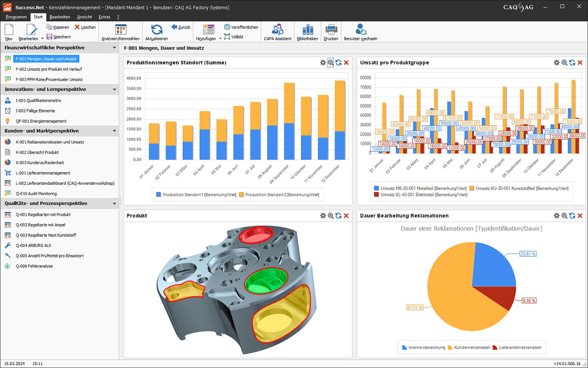Open I-001 Qualifikationsmatrix
The height and width of the screenshot is (368, 588).
(38, 100)
